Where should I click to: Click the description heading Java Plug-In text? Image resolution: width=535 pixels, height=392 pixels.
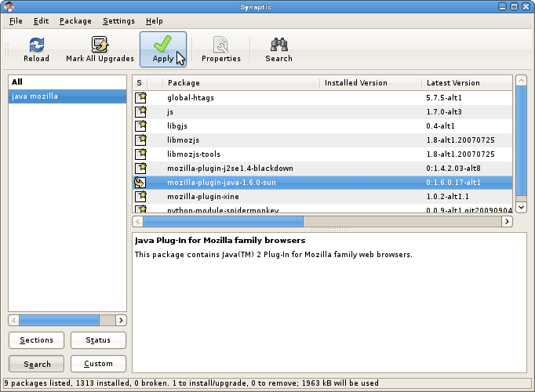coord(220,241)
